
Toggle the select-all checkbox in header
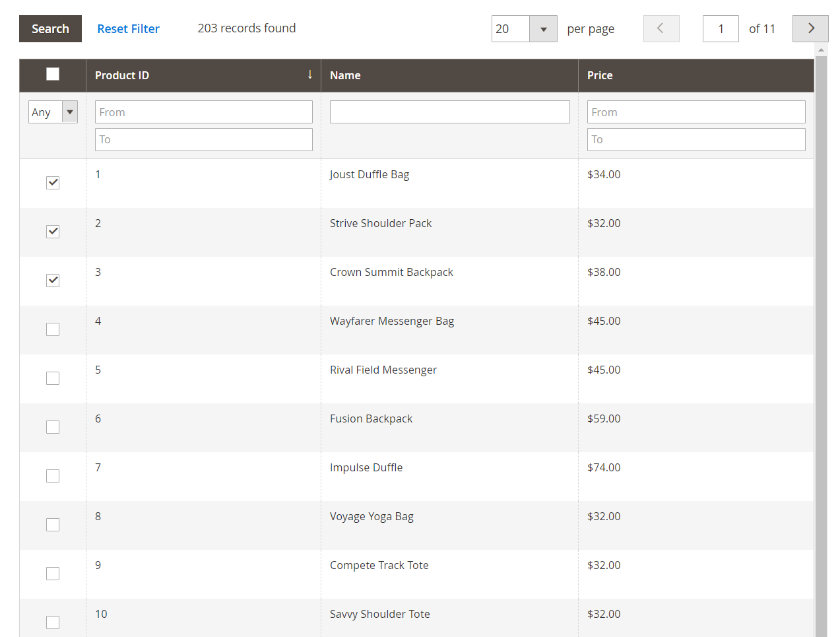[x=53, y=74]
